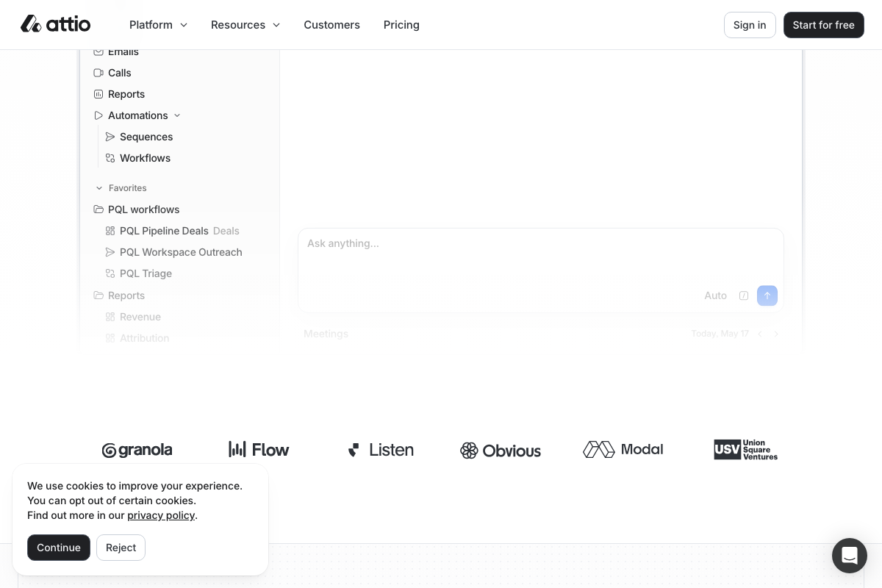Open Reports in the sidebar navigation

point(126,94)
